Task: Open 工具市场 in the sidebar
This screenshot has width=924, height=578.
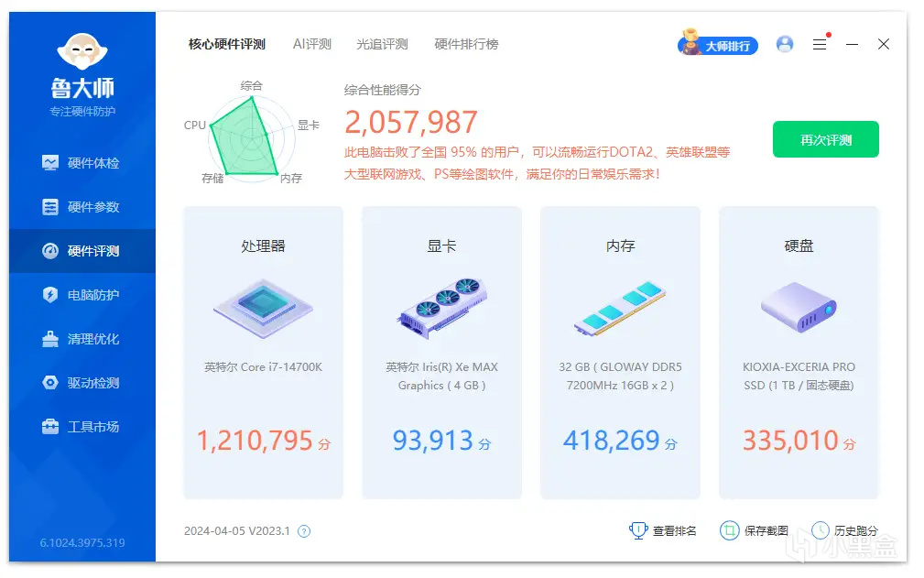Action: (x=82, y=427)
